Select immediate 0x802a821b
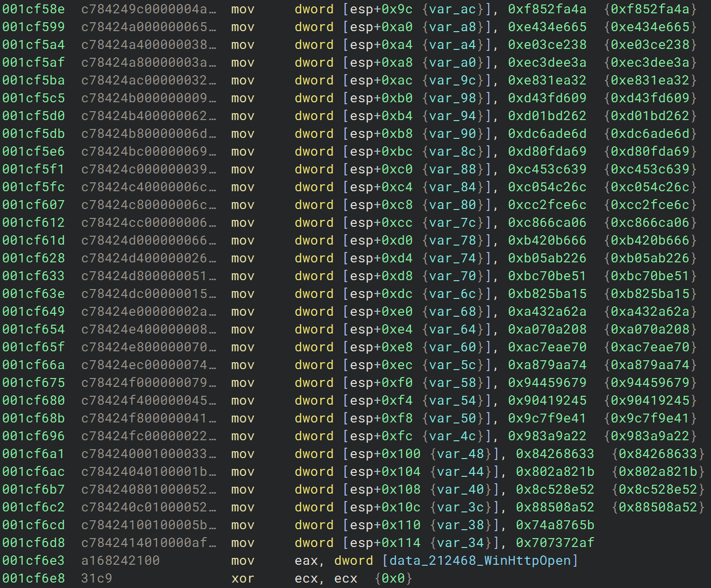The height and width of the screenshot is (588, 711). click(x=555, y=471)
